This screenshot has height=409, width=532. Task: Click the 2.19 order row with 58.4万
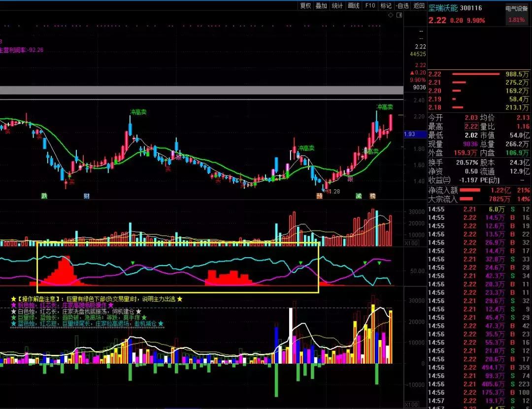478,99
